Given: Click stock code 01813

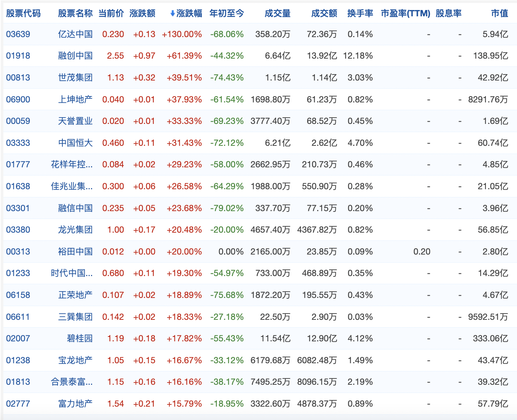Looking at the screenshot, I should click(x=18, y=382).
